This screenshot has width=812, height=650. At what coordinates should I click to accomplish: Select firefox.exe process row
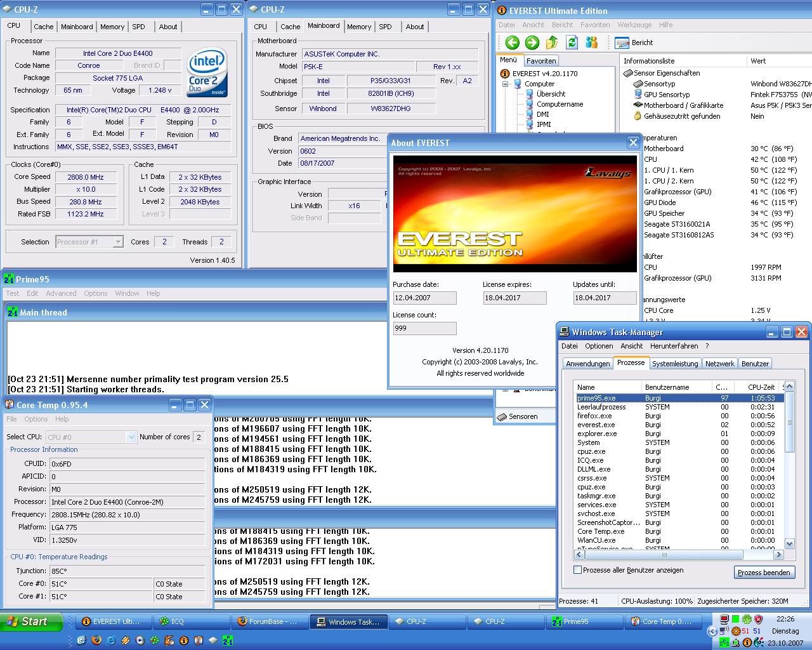pyautogui.click(x=679, y=416)
